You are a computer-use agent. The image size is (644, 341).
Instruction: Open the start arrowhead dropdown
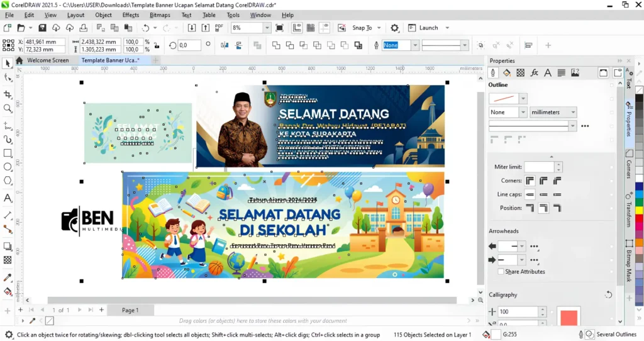[x=521, y=247]
